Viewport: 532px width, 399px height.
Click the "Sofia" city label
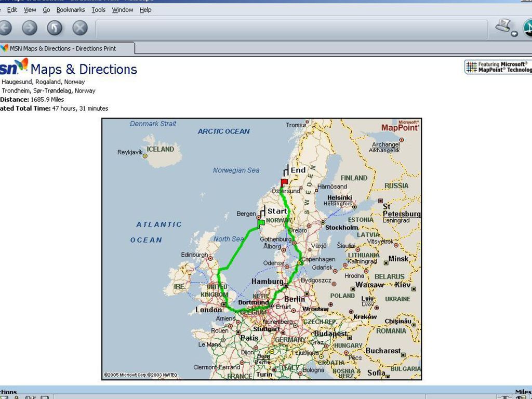376,373
